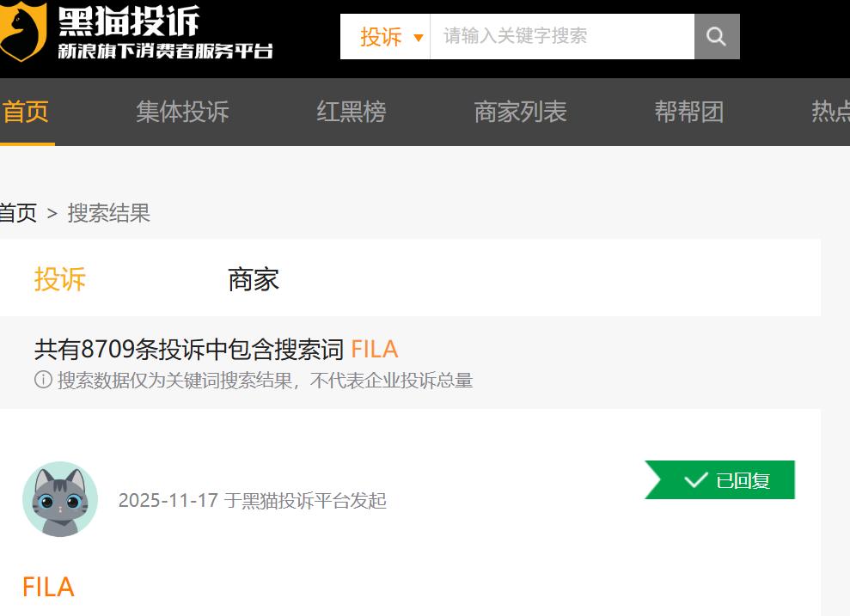Click the orange dropdown triangle beside 投诉
The width and height of the screenshot is (850, 616).
click(x=417, y=38)
